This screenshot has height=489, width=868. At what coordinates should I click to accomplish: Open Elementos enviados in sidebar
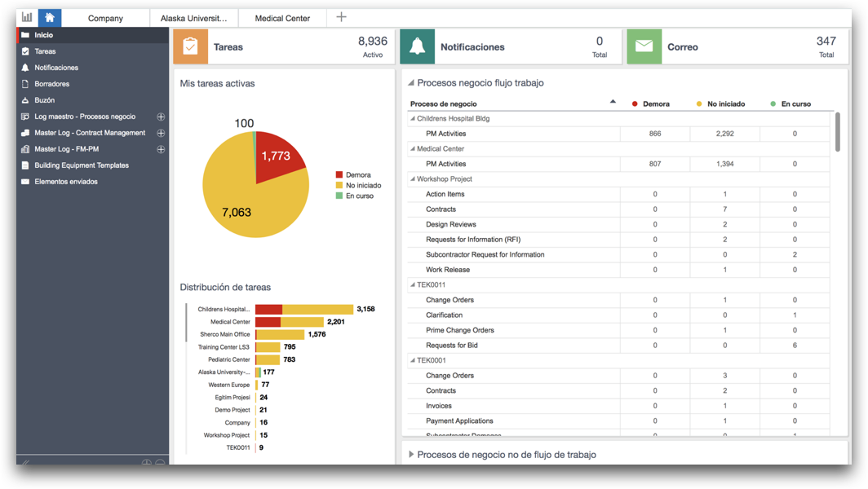pyautogui.click(x=66, y=182)
